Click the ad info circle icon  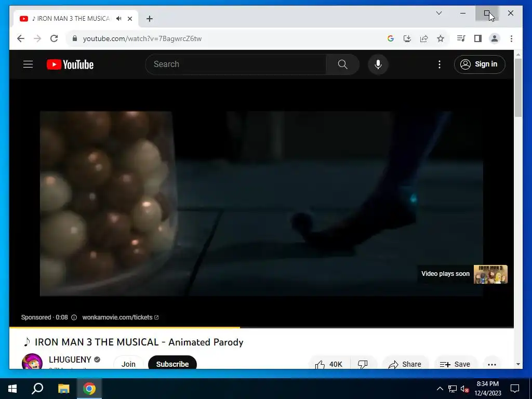(74, 317)
